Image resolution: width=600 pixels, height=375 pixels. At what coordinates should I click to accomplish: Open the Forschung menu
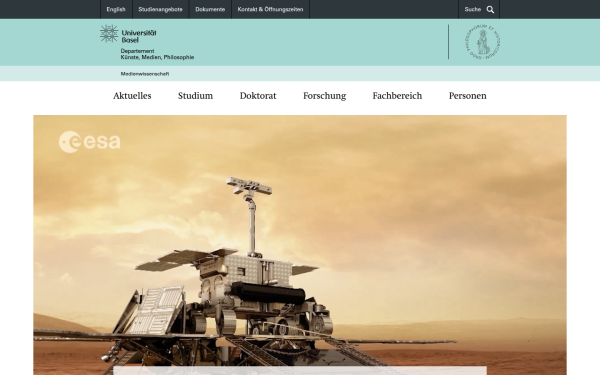coord(324,96)
